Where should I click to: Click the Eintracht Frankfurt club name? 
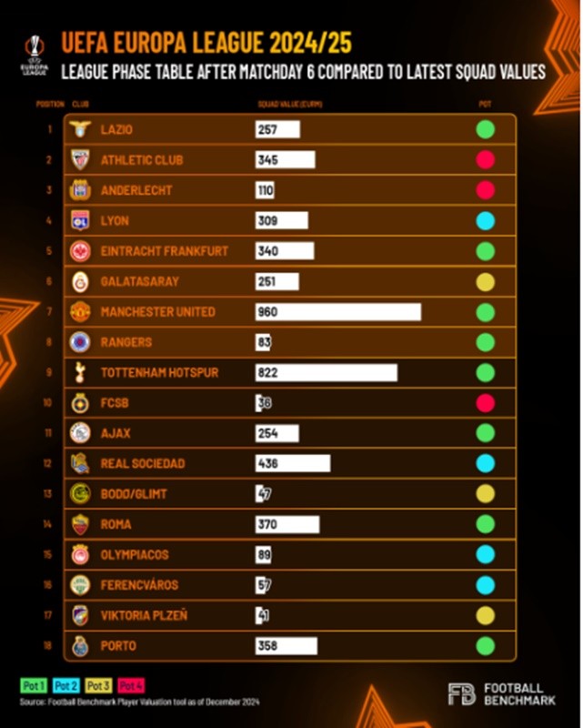pos(165,251)
